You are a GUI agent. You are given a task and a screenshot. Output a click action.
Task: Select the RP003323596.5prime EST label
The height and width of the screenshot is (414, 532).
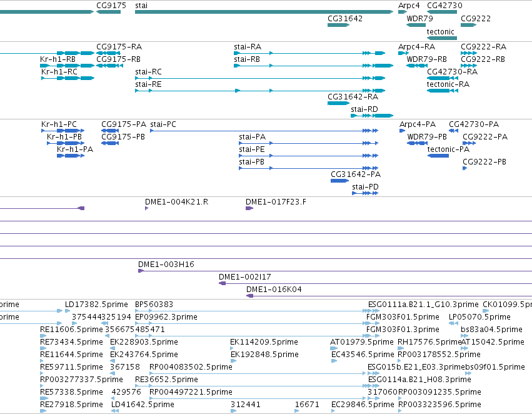(x=439, y=405)
